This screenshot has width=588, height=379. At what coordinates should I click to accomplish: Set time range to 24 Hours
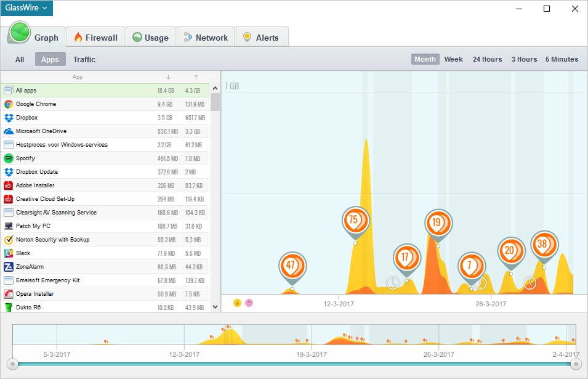(487, 59)
